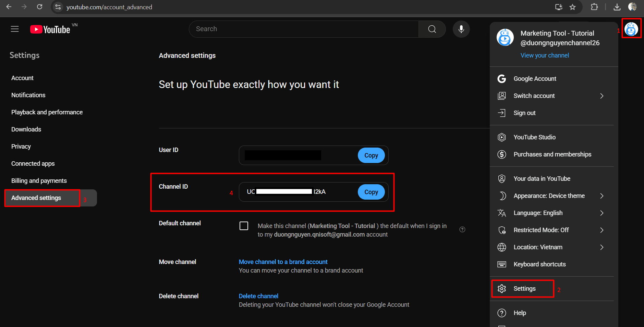The image size is (644, 327).
Task: Click the browser address bar URL
Action: pyautogui.click(x=109, y=7)
